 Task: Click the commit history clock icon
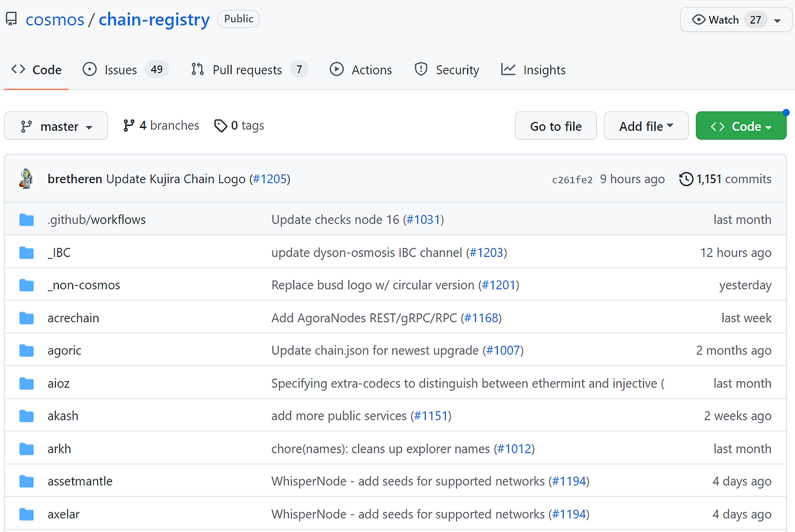pyautogui.click(x=686, y=179)
